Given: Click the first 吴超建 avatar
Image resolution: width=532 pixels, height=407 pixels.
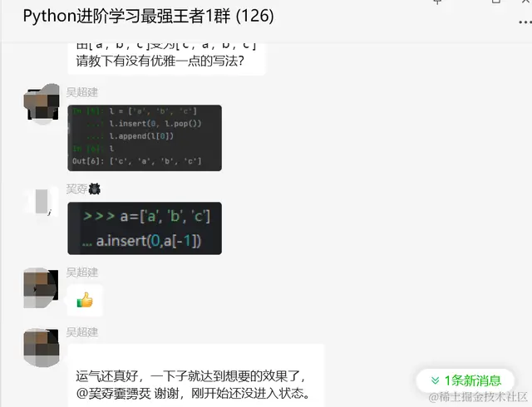Looking at the screenshot, I should [42, 104].
